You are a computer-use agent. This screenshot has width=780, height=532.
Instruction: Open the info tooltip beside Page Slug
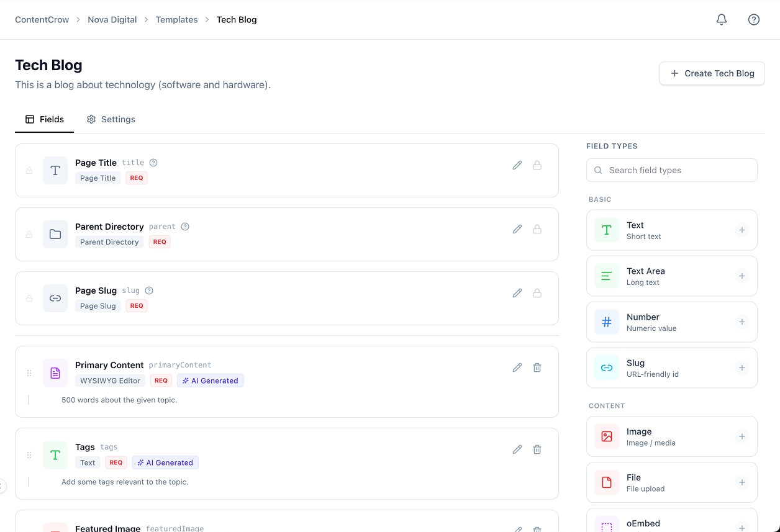point(149,290)
